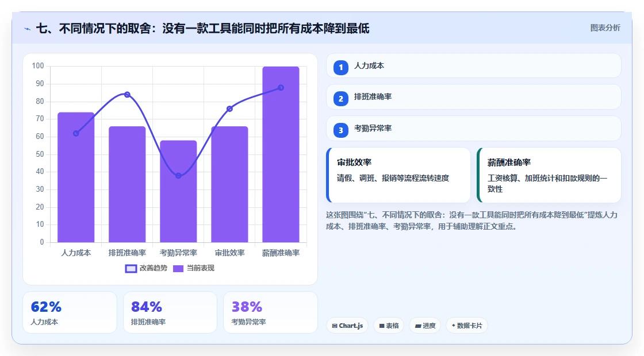The image size is (644, 356).
Task: Open the 排班准确率 list item
Action: (474, 97)
